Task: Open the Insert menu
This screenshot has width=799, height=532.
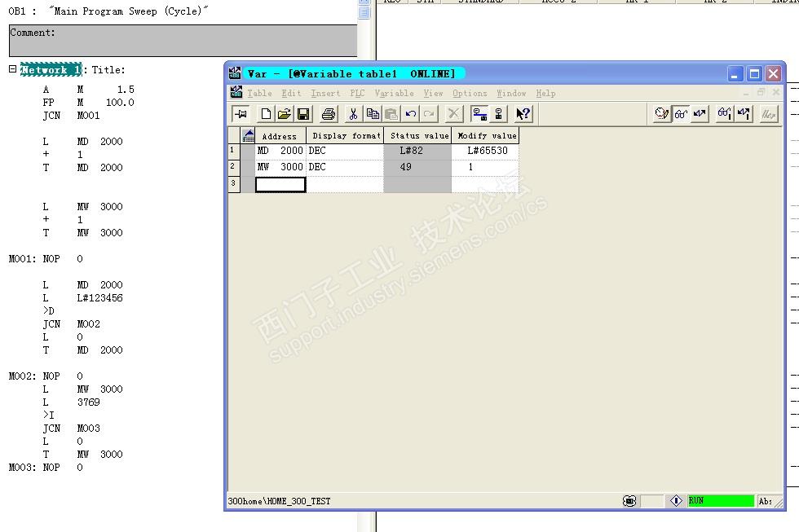Action: (325, 93)
